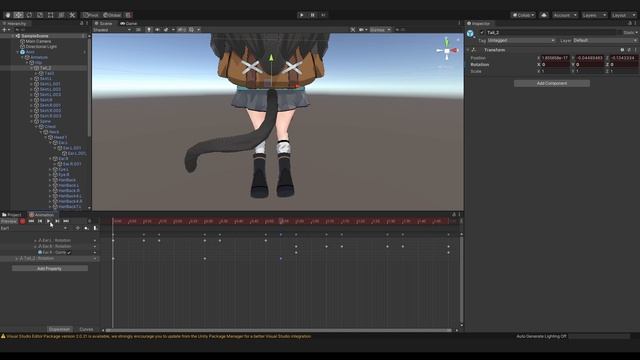Click the Position X input field
This screenshot has height=360, width=640.
(x=555, y=58)
